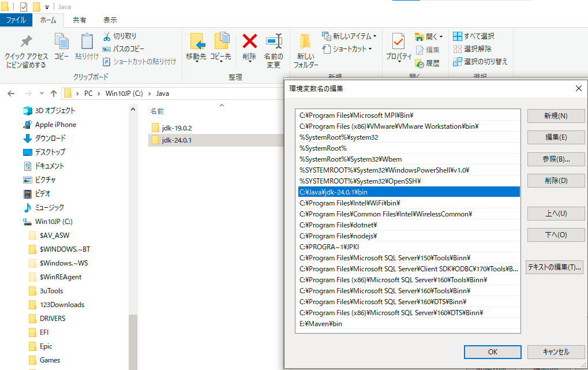The height and width of the screenshot is (370, 588).
Task: Expand the 開く dropdown arrow
Action: 441,37
